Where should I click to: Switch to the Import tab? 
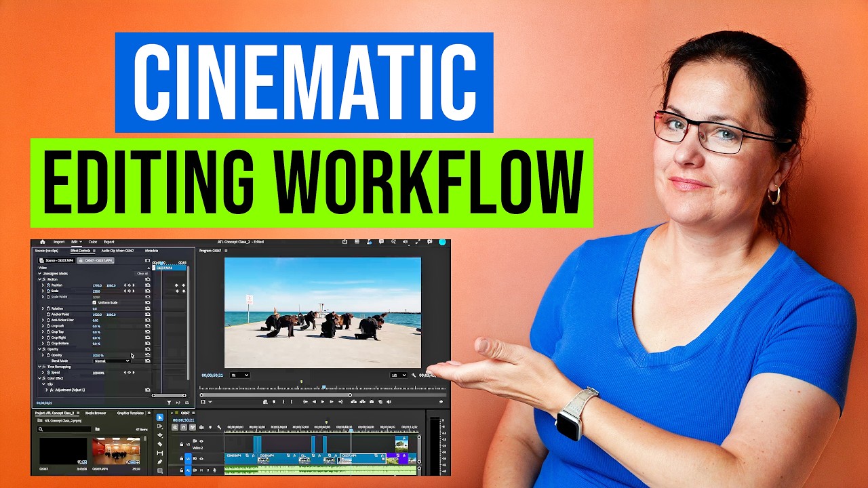click(59, 242)
